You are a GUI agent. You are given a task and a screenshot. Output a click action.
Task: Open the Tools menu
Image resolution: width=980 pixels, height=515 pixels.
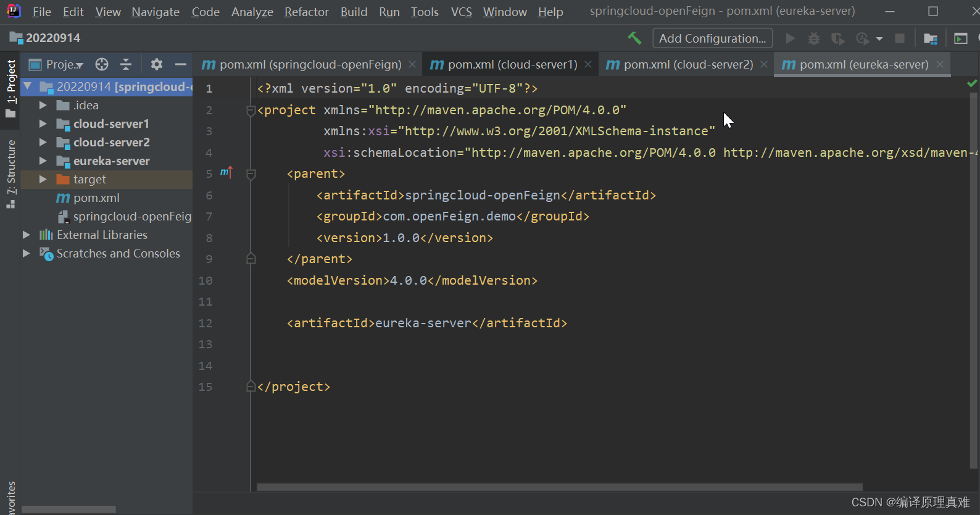(425, 12)
